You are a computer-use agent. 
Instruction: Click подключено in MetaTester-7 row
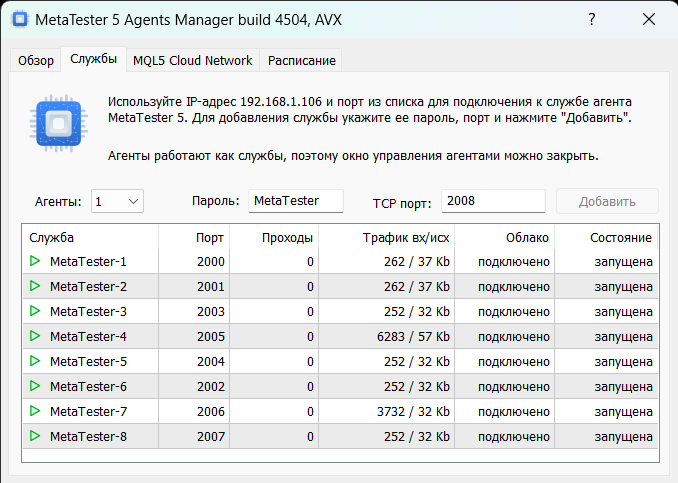(514, 412)
